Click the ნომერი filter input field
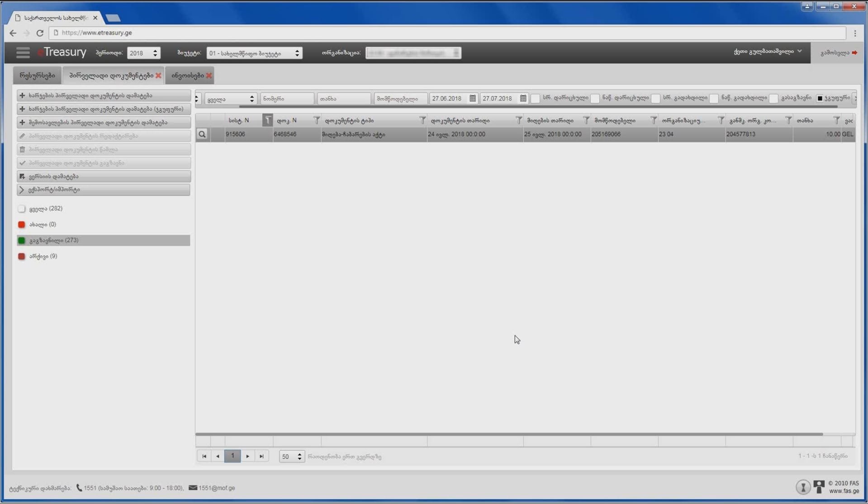 click(x=287, y=99)
